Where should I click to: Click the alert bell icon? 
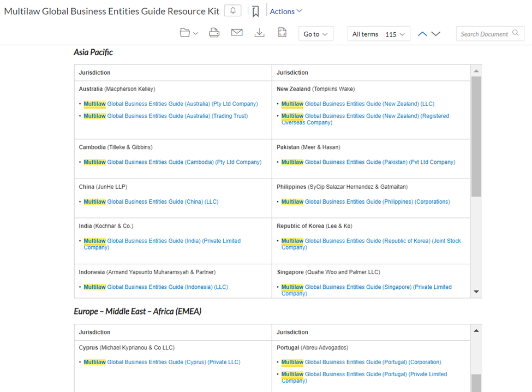click(x=233, y=11)
